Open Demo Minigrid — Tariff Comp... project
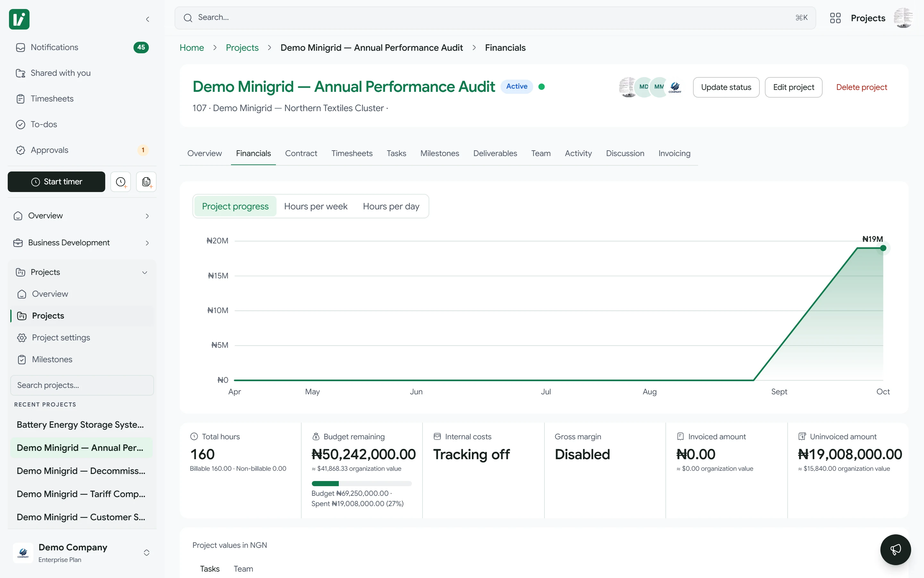 (82, 494)
